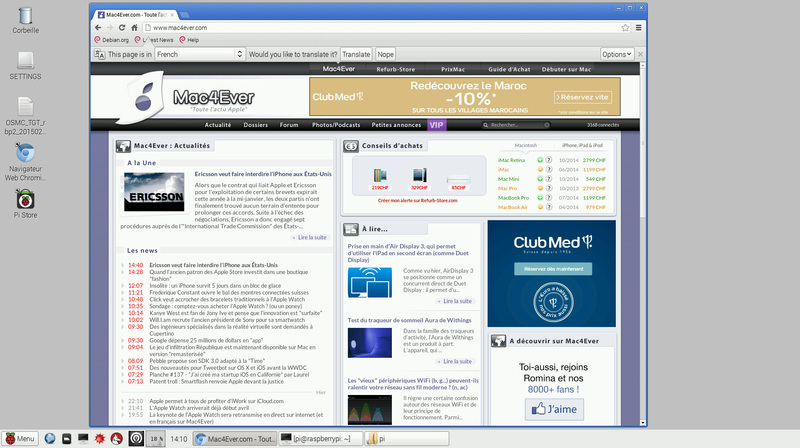Viewport: 800px width, 448px height.
Task: Go back with the browser back arrow
Action: click(98, 28)
